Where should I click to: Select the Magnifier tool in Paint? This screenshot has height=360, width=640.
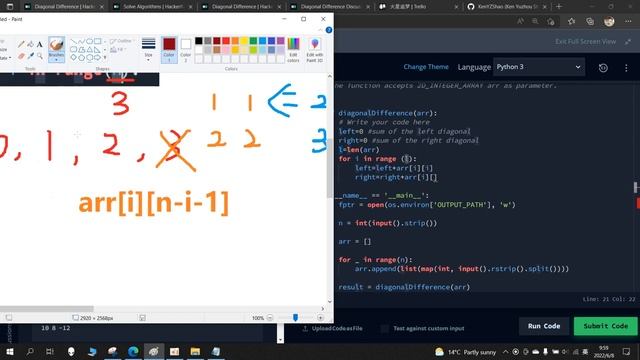point(40,56)
